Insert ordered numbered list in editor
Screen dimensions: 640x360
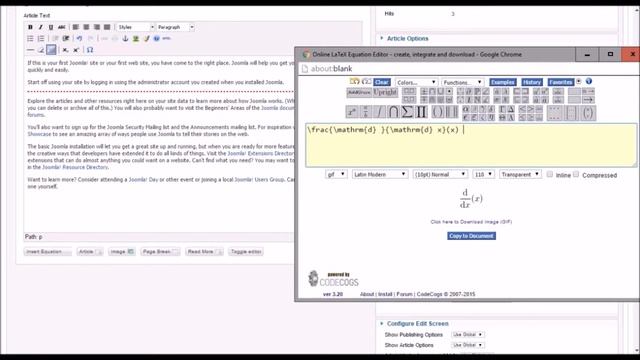coord(41,38)
